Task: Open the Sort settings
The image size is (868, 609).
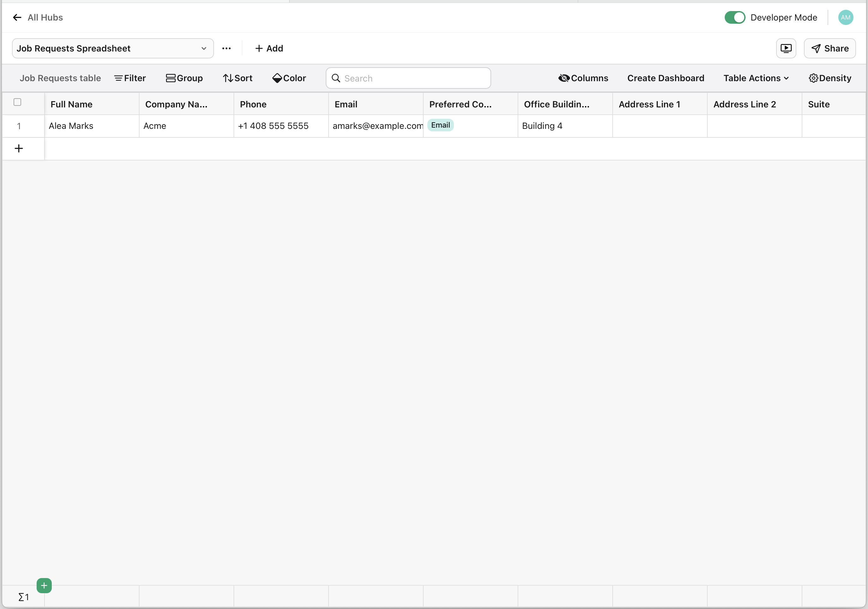Action: point(238,78)
